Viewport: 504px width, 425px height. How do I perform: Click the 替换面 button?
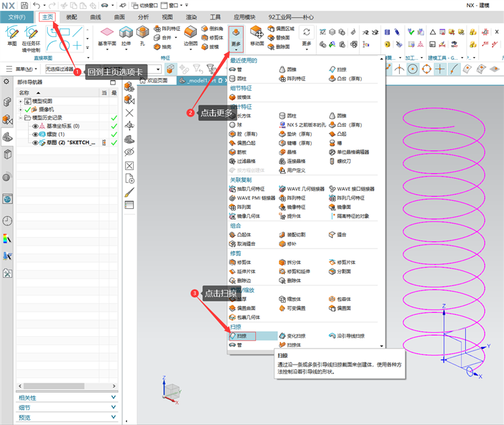point(279,38)
